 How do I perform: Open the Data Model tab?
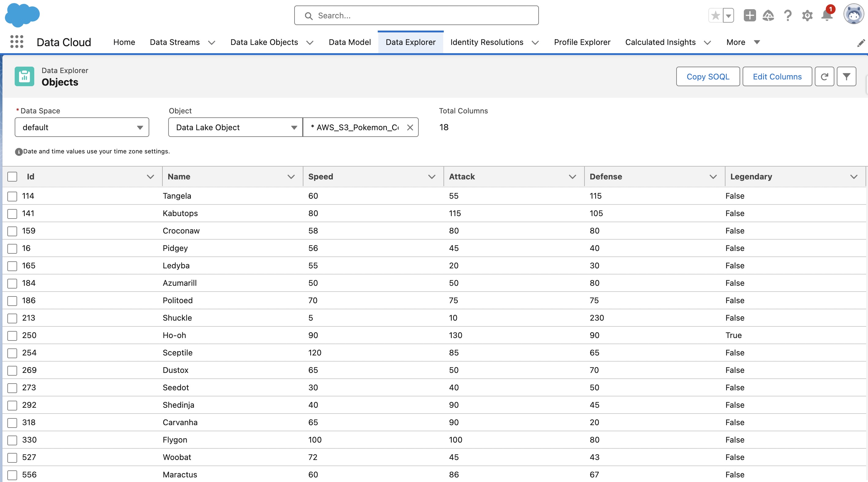point(349,42)
